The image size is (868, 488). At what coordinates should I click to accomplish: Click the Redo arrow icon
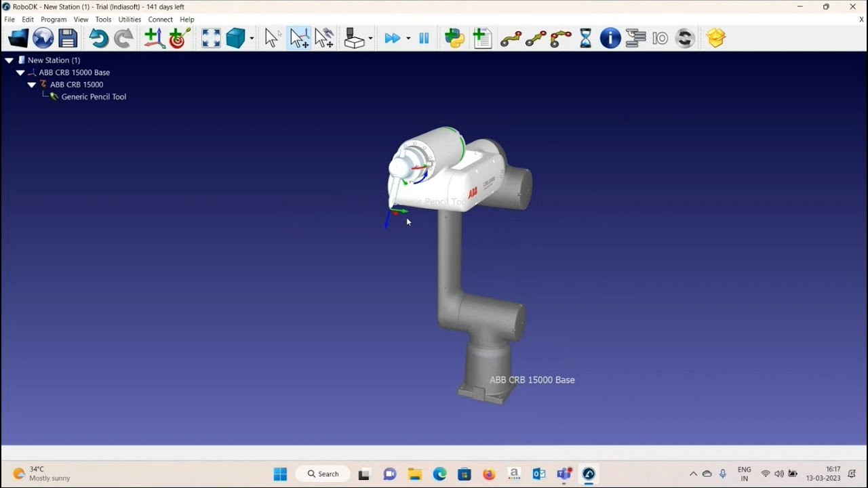coord(123,38)
